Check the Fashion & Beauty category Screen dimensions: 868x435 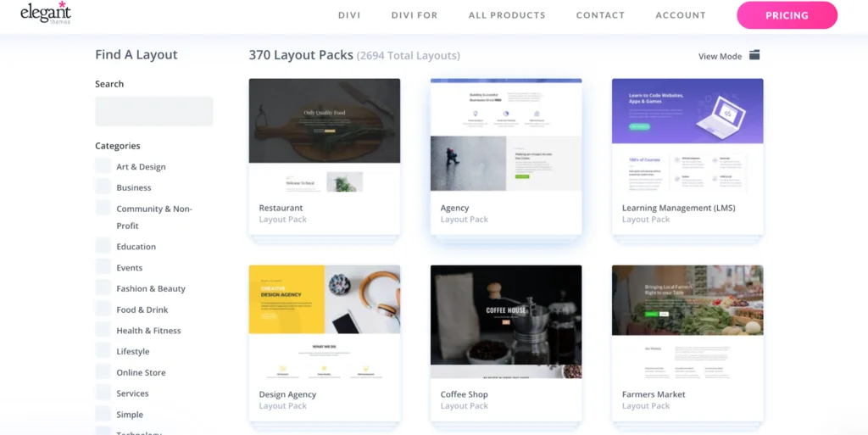(x=103, y=287)
